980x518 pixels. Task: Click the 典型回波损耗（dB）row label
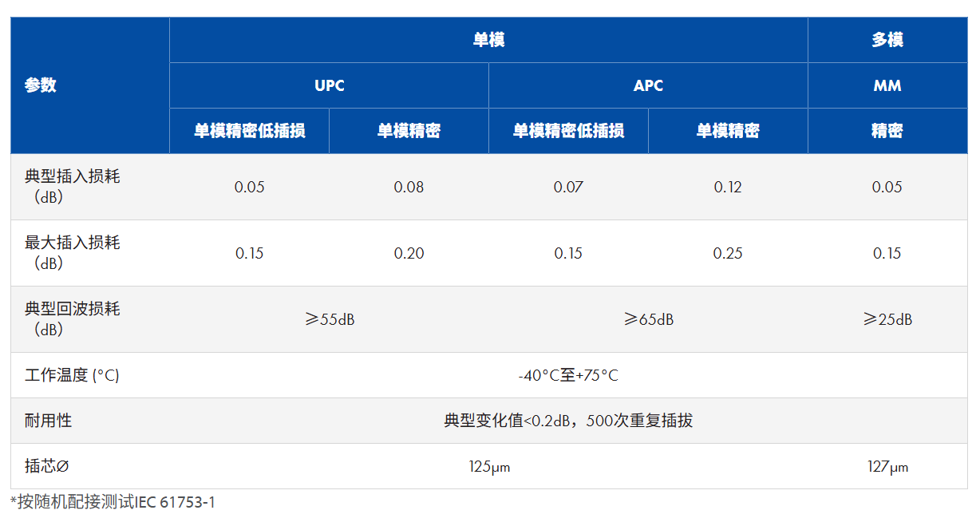[72, 319]
